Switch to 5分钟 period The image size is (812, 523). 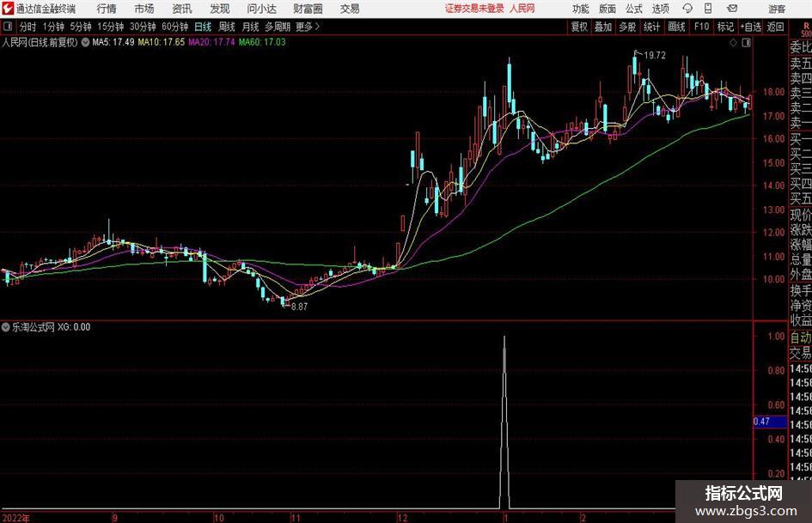pos(80,27)
